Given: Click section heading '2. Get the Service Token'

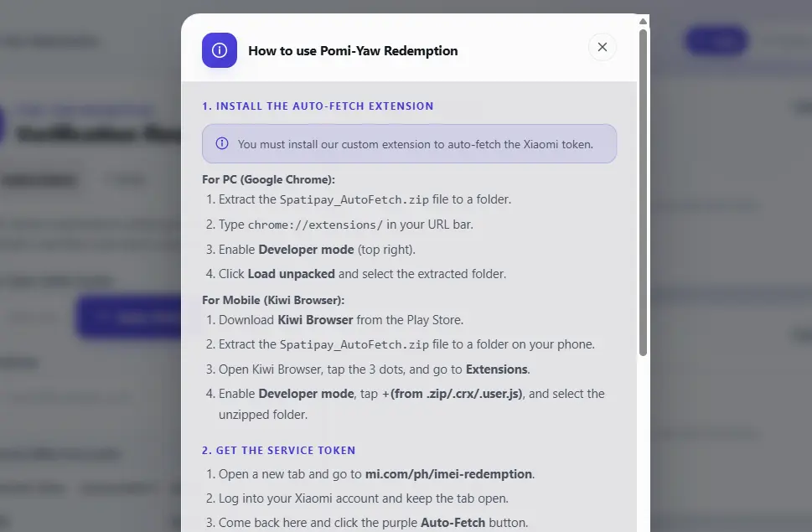Looking at the screenshot, I should tap(278, 450).
